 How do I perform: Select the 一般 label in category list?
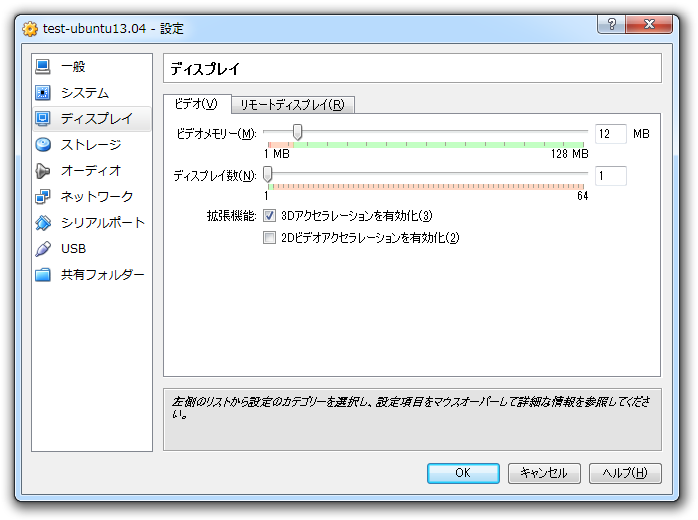73,67
